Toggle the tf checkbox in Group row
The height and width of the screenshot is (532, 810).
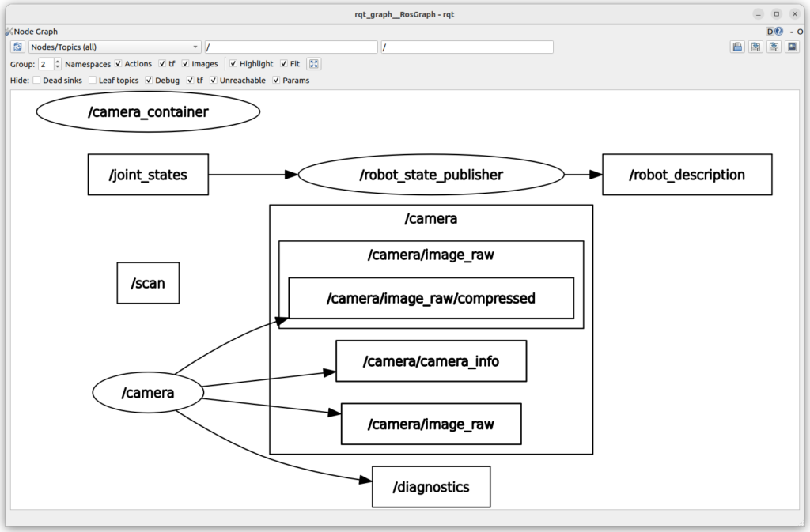(162, 63)
